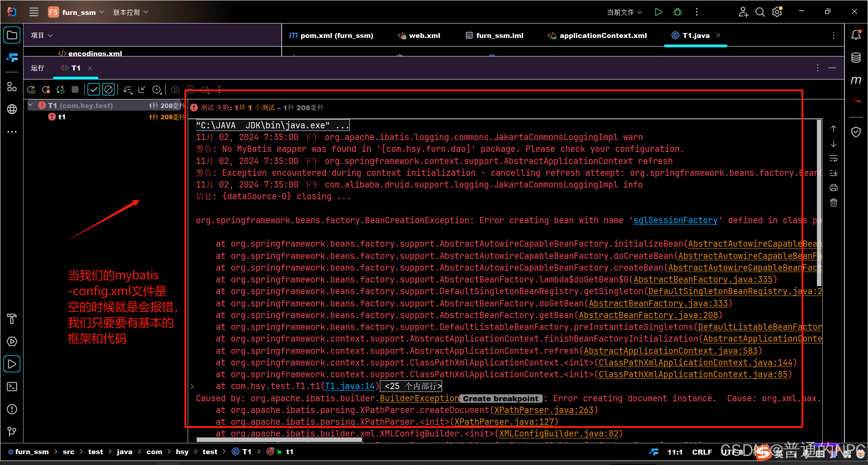Open T1.java:14 stack link
Screen dimensions: 868x465
click(x=350, y=386)
